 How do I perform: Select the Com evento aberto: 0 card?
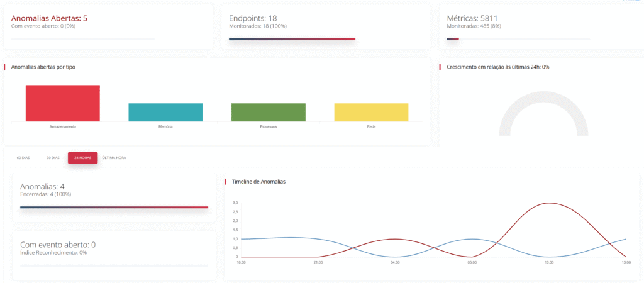click(58, 245)
